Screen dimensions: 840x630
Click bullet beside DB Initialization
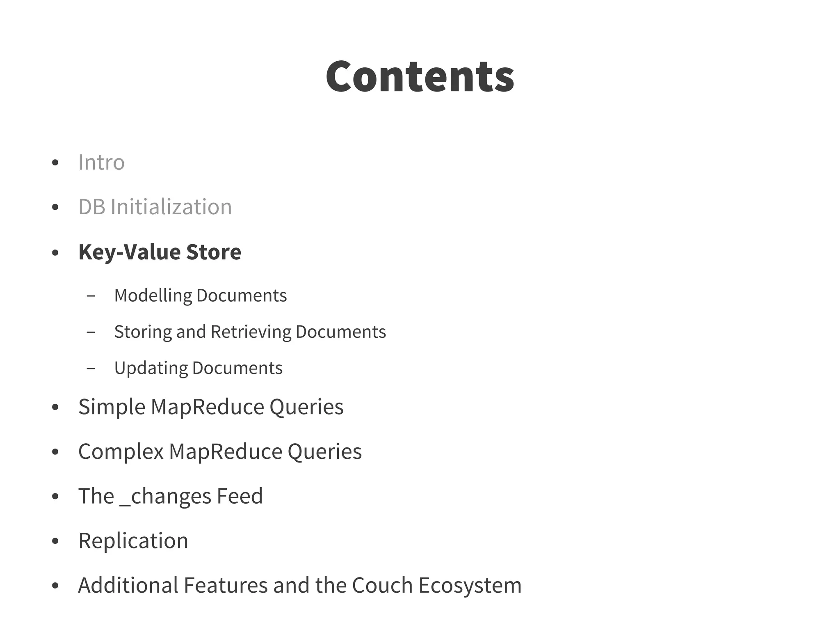[55, 208]
